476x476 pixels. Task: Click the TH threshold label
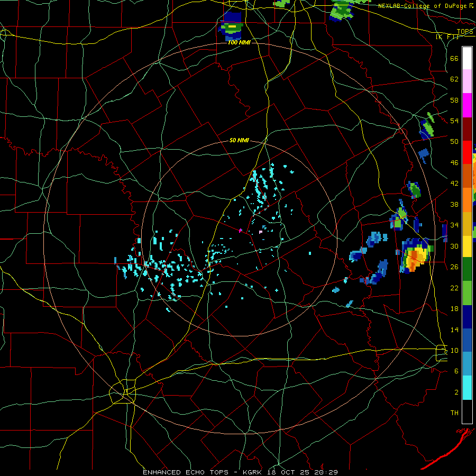[454, 413]
